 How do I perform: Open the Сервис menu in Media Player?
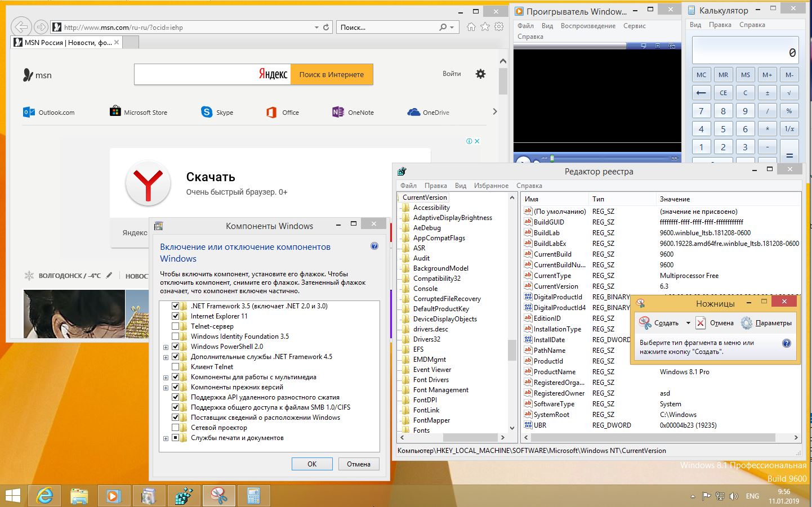point(635,26)
